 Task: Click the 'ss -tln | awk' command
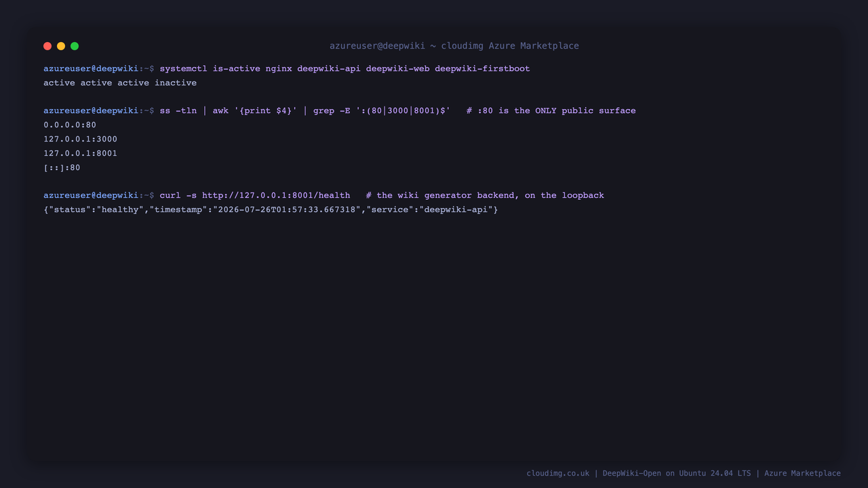click(305, 110)
